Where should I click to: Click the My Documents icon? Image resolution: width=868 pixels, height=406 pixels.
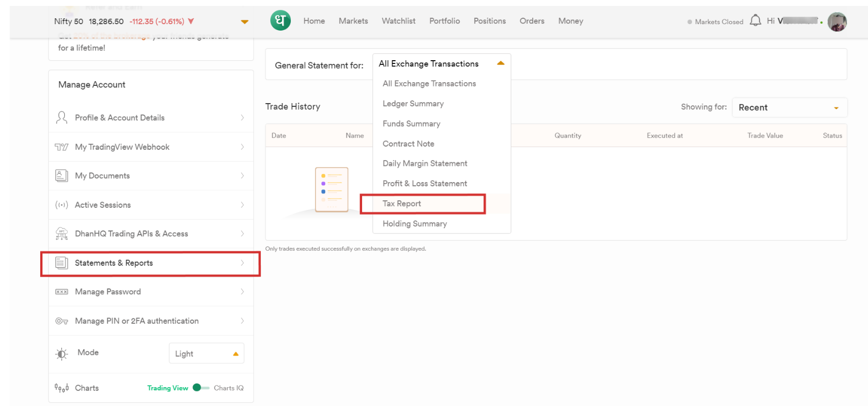pos(62,176)
